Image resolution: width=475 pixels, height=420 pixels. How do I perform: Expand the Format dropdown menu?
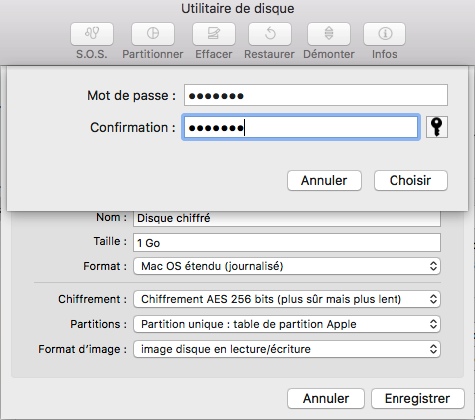click(287, 266)
